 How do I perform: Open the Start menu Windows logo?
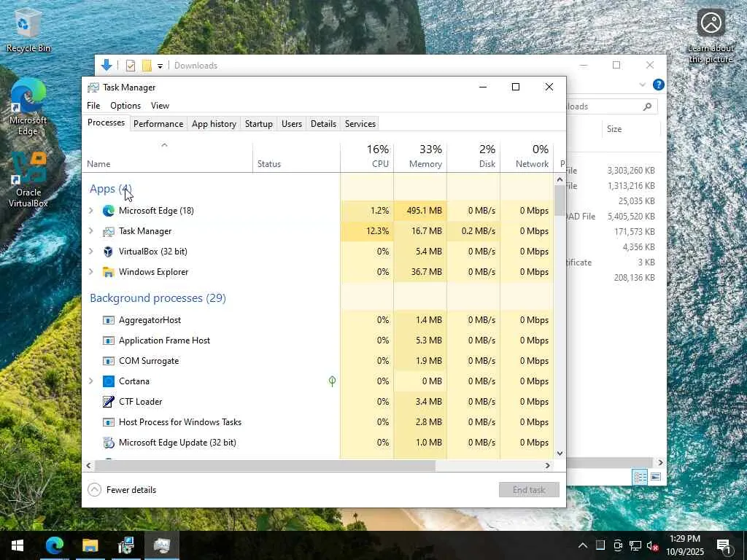point(18,545)
